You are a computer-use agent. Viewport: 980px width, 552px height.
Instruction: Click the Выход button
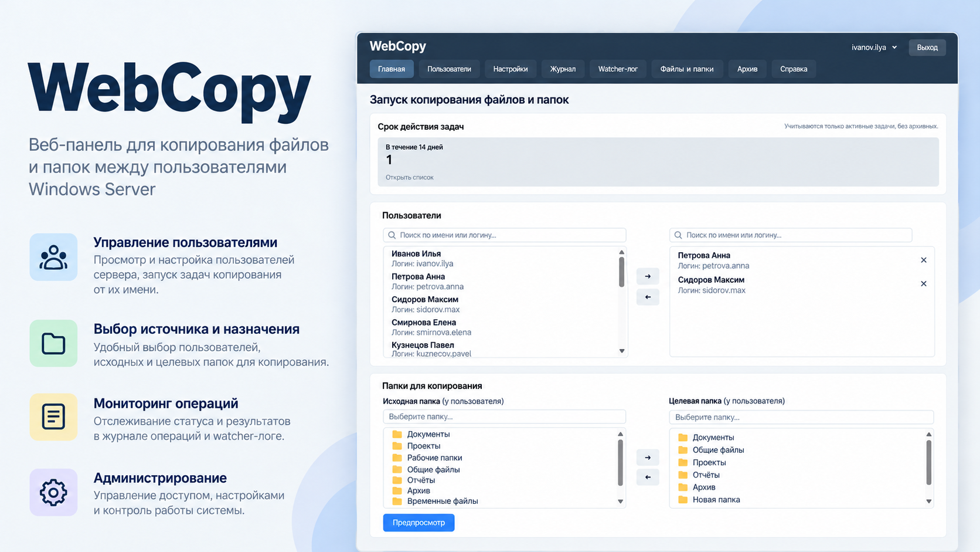927,48
